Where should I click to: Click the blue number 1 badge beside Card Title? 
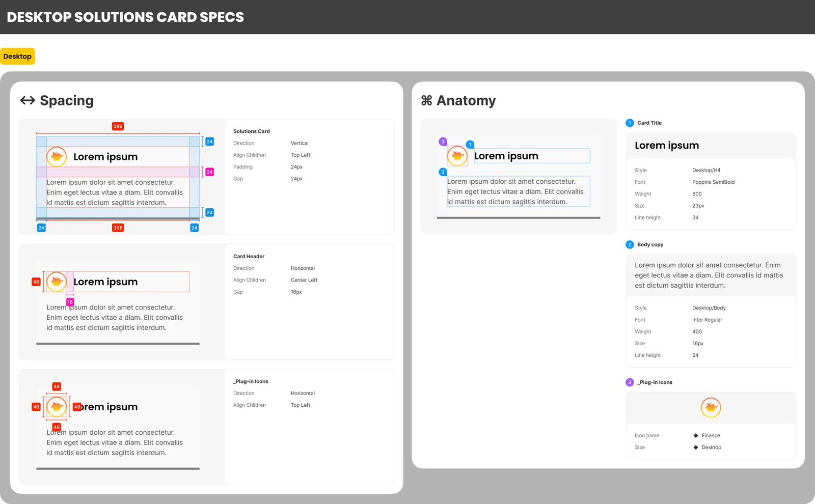pos(630,123)
